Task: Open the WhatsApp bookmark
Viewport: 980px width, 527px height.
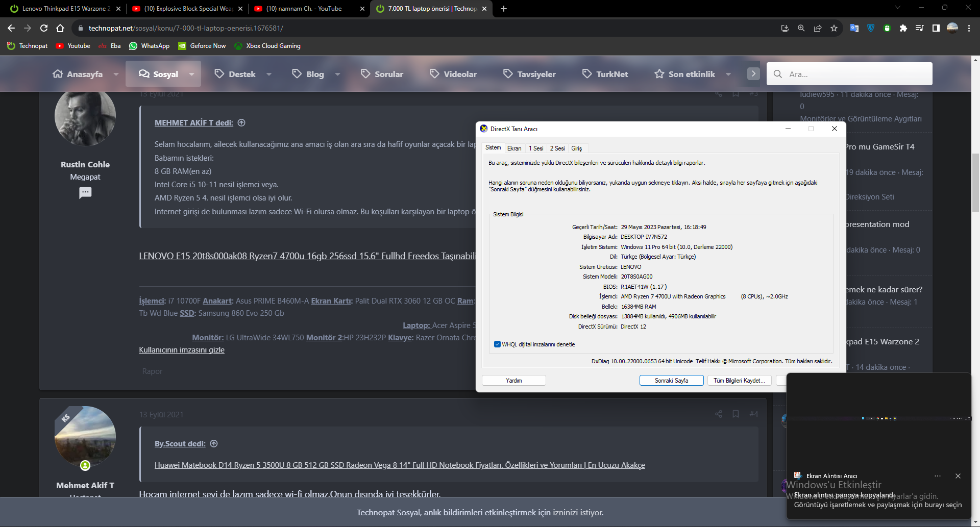Action: click(x=149, y=46)
